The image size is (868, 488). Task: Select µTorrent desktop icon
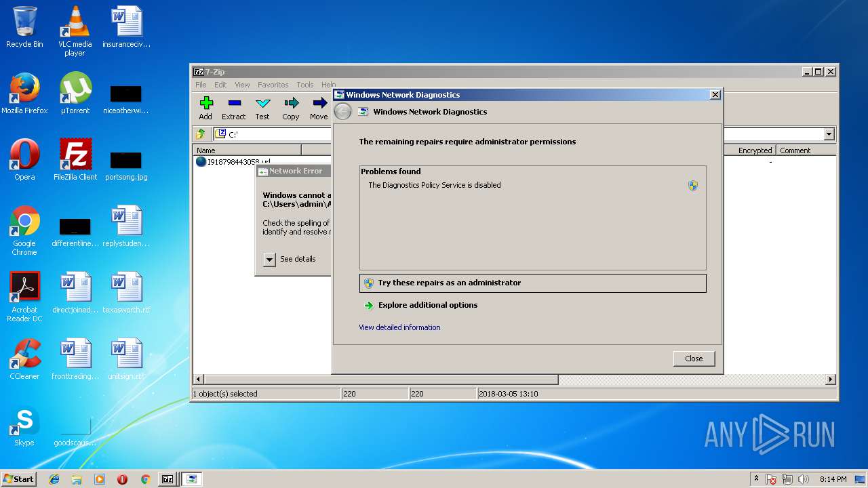(x=75, y=94)
